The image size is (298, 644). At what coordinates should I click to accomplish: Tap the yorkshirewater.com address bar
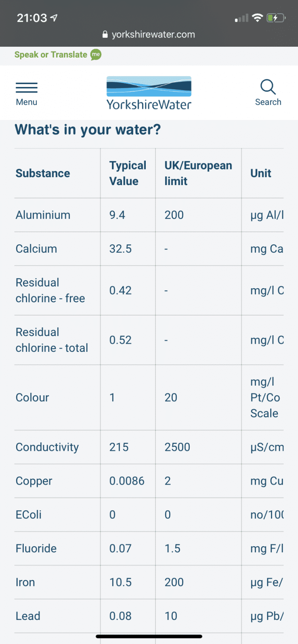pos(149,35)
